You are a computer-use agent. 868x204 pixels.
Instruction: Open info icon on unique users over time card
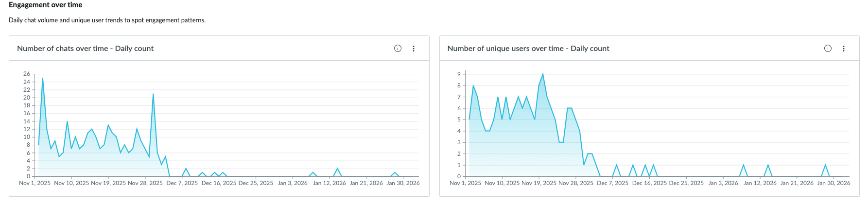click(x=828, y=49)
